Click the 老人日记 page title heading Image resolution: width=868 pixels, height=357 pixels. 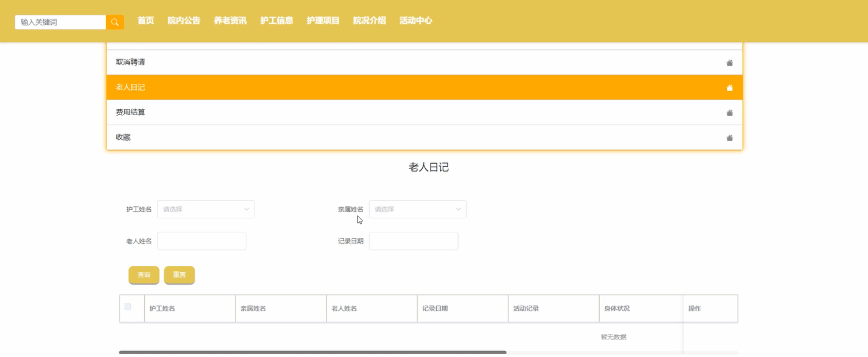coord(429,167)
